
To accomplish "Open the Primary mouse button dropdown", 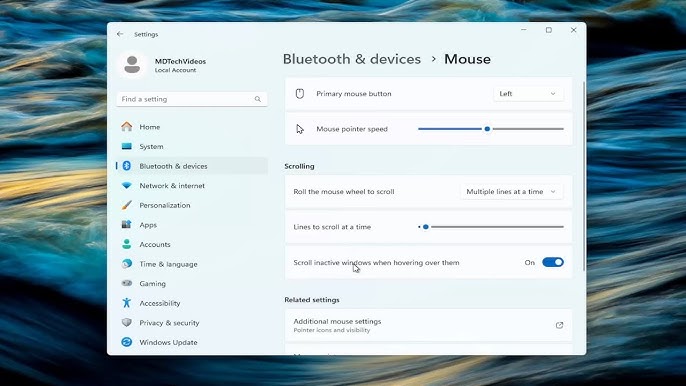I will tap(528, 94).
